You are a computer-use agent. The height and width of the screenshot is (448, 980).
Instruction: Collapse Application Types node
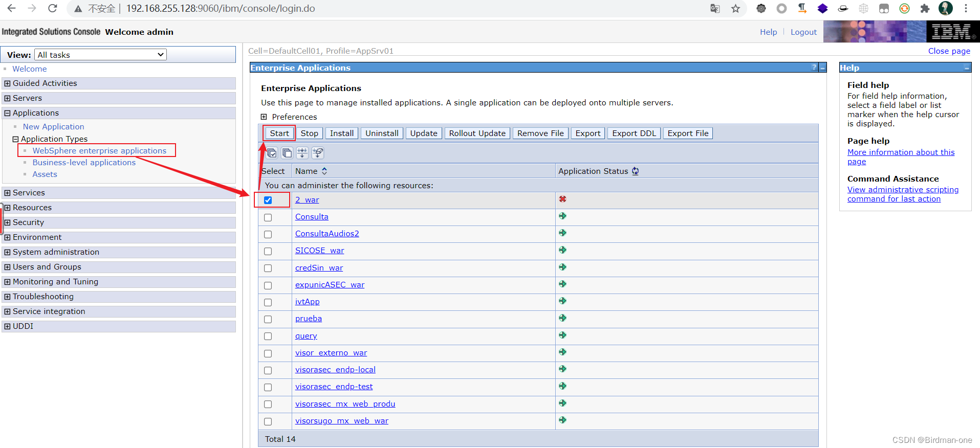pos(15,139)
